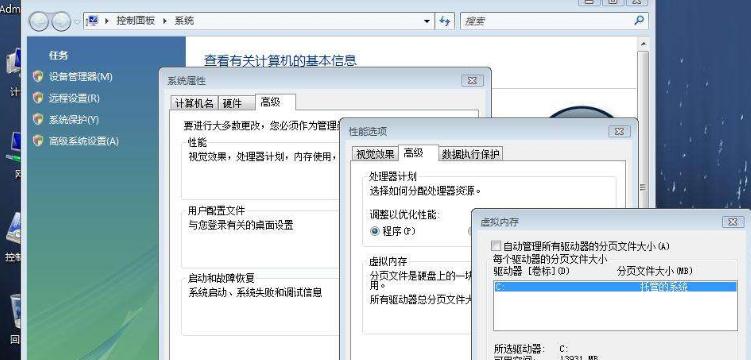The width and height of the screenshot is (751, 360).
Task: Switch to the 计算机名 tab
Action: coord(194,103)
